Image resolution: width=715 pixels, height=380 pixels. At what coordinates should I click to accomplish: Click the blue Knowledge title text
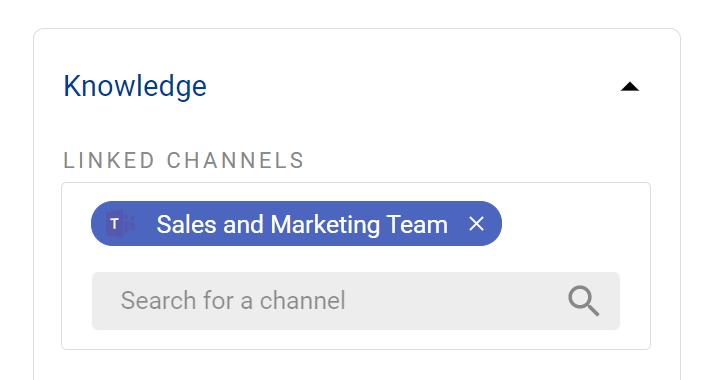click(135, 86)
